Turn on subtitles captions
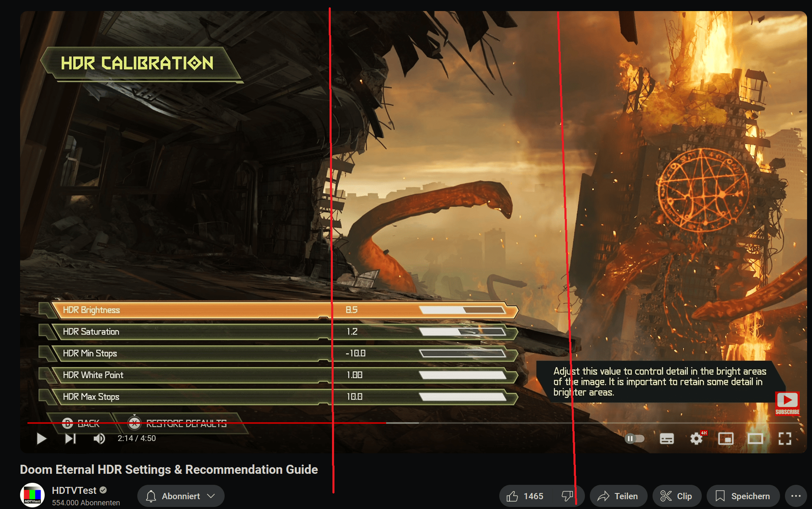 click(666, 439)
